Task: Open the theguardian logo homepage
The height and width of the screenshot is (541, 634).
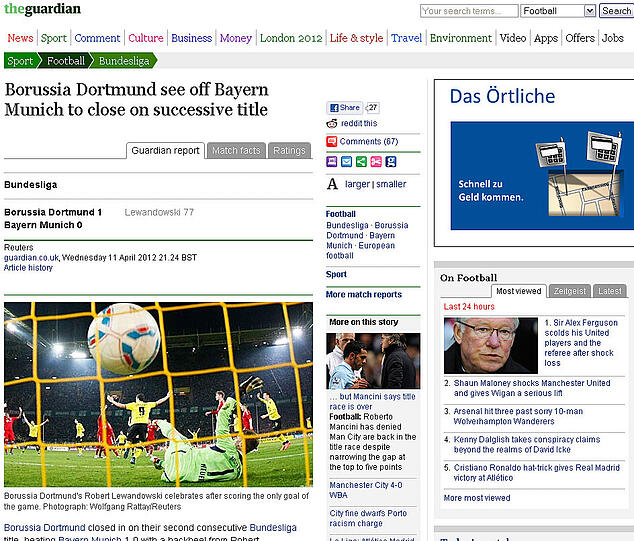Action: pos(42,9)
